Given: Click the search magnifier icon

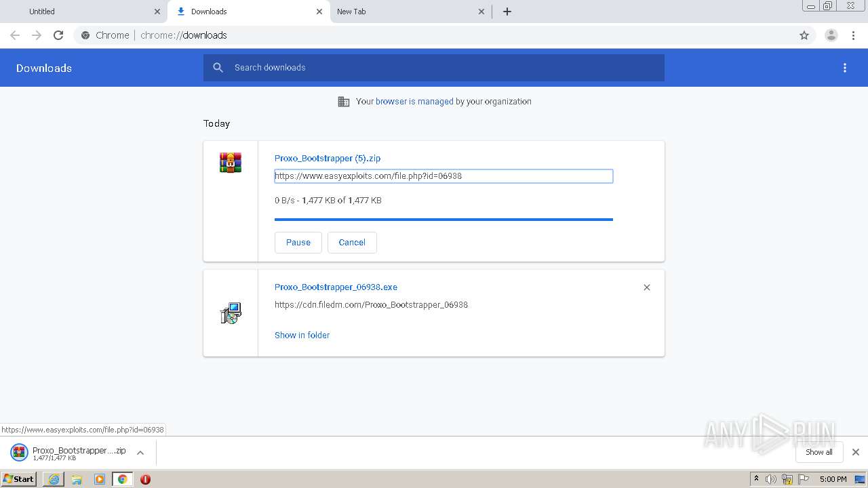Looking at the screenshot, I should [x=218, y=68].
